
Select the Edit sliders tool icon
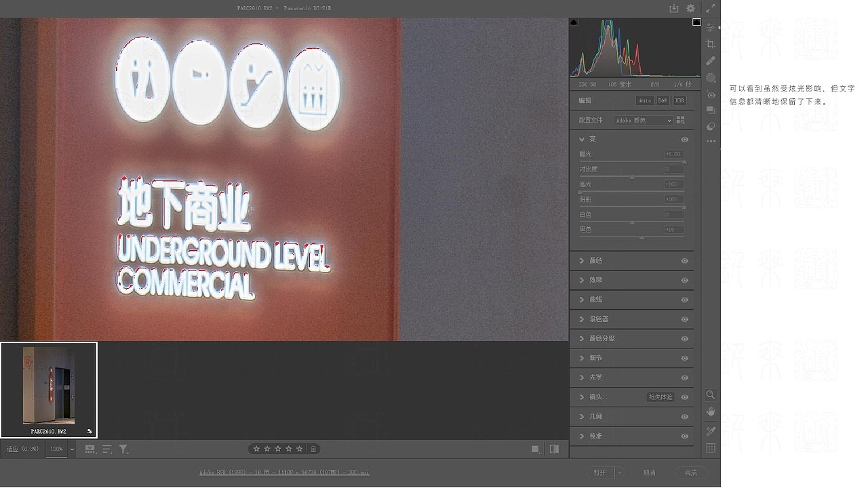711,28
